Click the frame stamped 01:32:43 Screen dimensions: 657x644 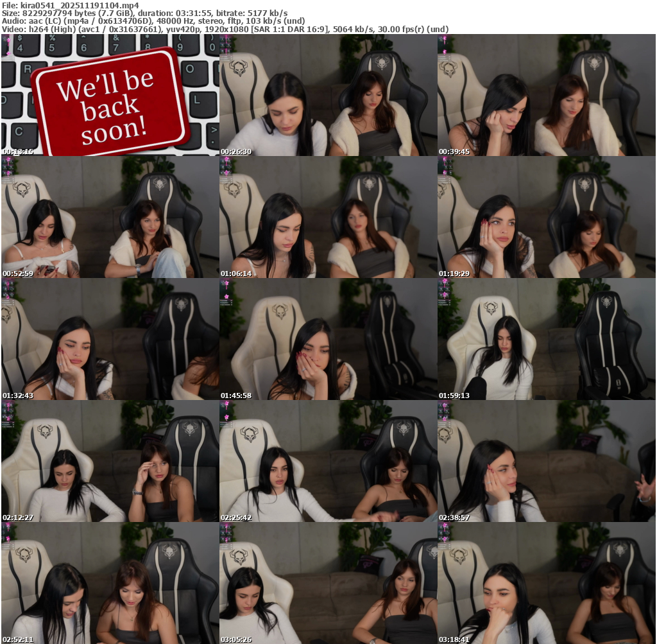click(x=110, y=339)
